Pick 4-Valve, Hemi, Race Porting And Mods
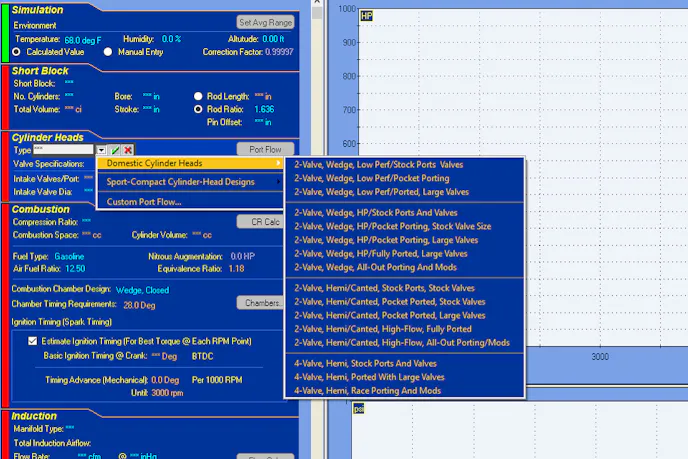This screenshot has width=688, height=459. click(367, 391)
